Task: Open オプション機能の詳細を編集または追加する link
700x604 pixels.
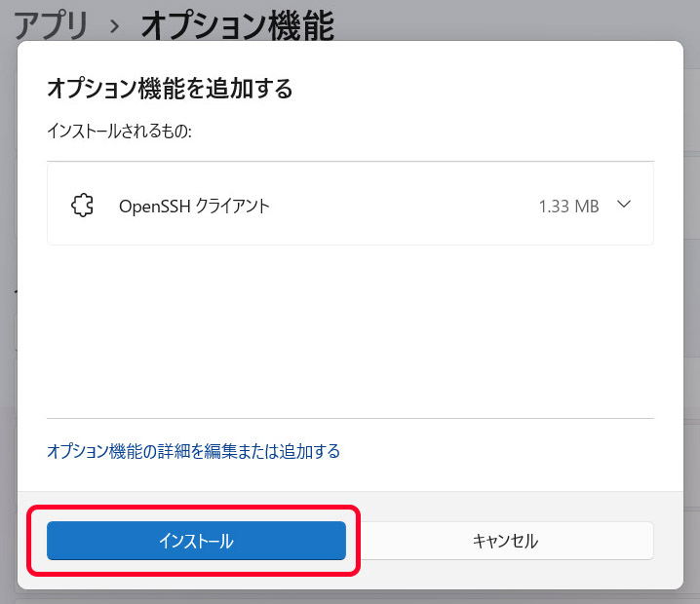Action: [x=193, y=451]
